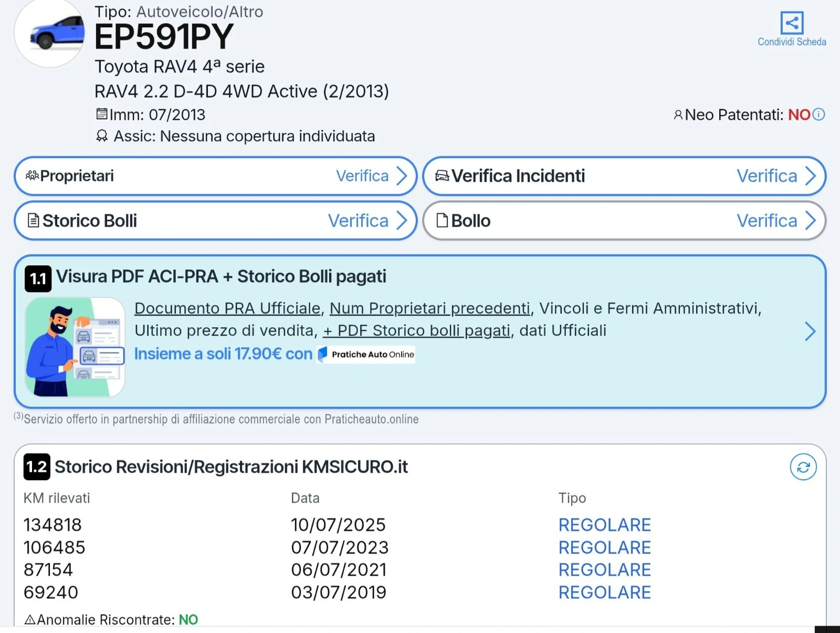Open the Storico Bolli Verifica button
The width and height of the screenshot is (840, 633).
tap(215, 221)
